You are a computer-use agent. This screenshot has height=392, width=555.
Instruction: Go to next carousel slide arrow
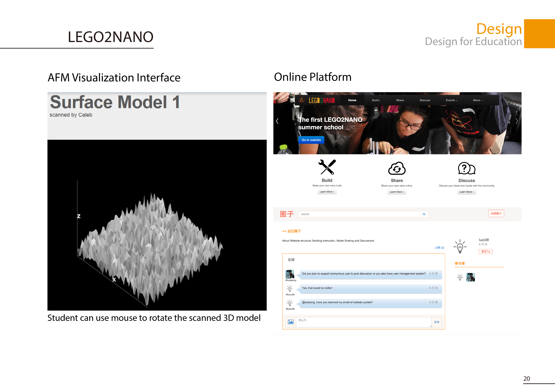[x=517, y=121]
